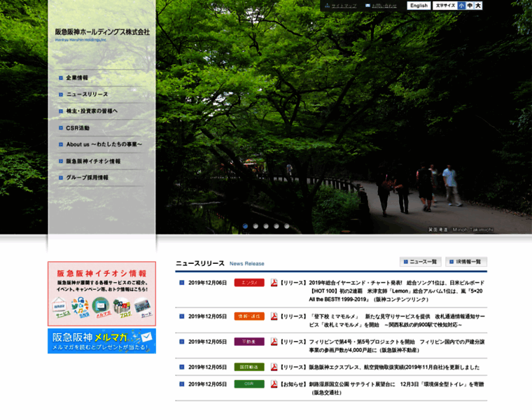Open グループ採用情報 menu item
This screenshot has width=532, height=420.
point(87,177)
